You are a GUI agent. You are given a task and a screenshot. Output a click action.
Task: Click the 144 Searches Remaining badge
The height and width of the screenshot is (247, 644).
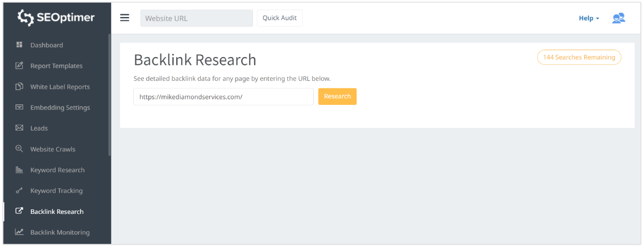click(x=579, y=57)
